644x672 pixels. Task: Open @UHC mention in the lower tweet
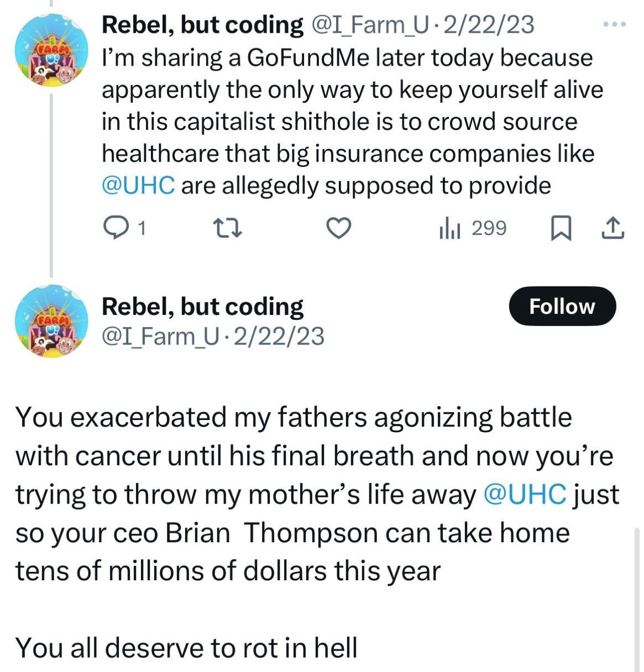coord(525,495)
